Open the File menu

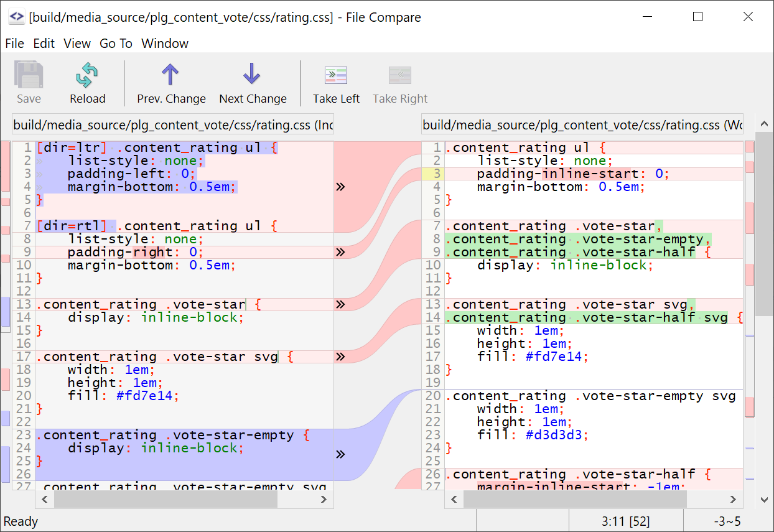(14, 44)
